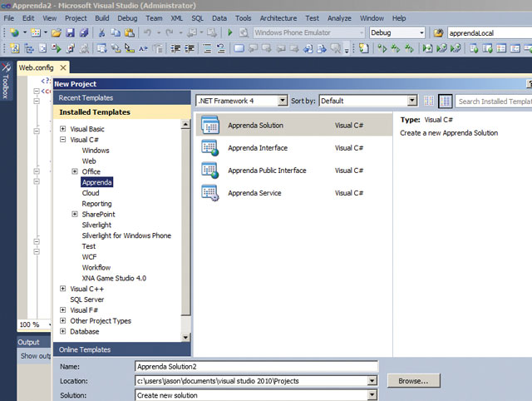Screen dimensions: 532x401
Task: Click the Increase Indent toolbar icon
Action: point(190,48)
